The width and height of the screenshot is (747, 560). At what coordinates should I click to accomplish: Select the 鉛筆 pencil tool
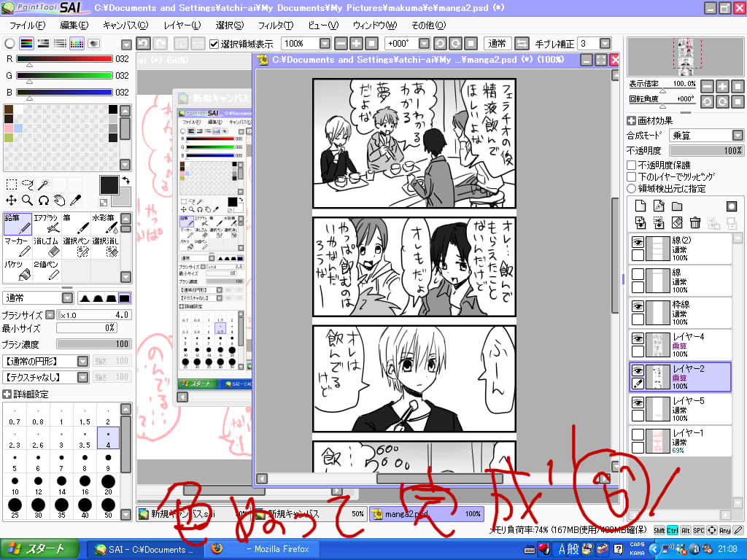(18, 224)
